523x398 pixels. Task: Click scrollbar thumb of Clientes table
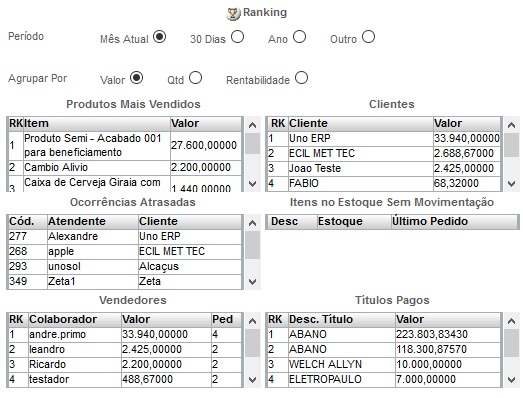(x=511, y=145)
